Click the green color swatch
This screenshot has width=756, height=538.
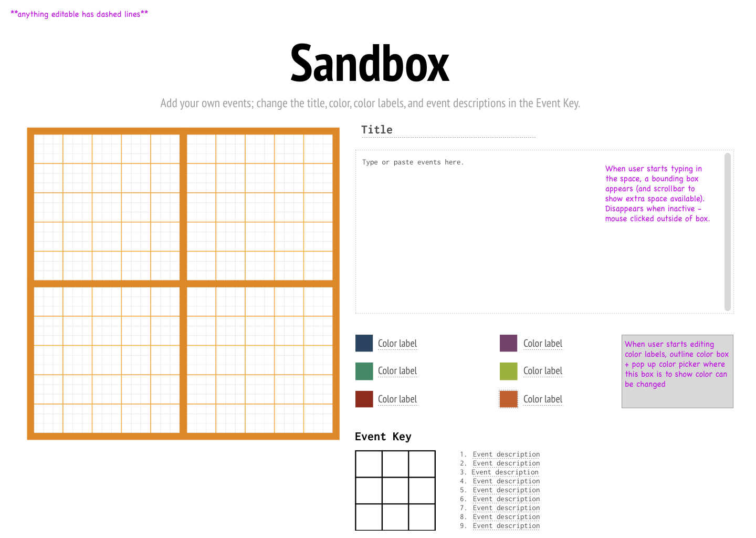click(364, 371)
